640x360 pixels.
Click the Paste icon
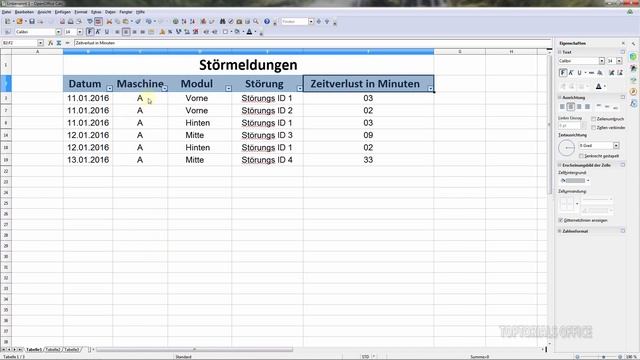click(x=126, y=21)
